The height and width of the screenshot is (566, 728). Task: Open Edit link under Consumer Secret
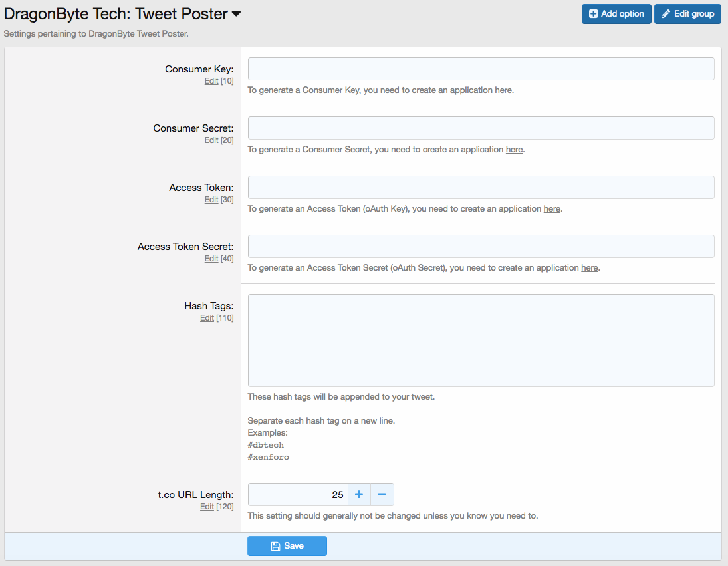coord(211,140)
